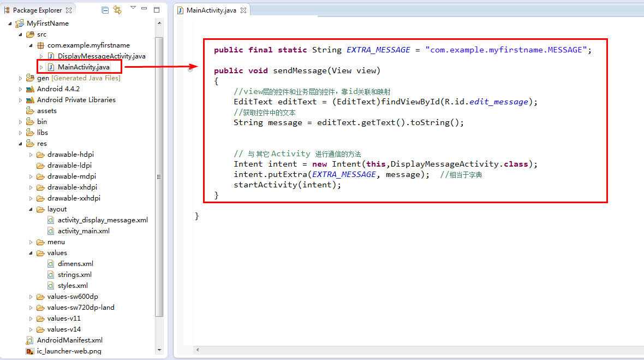Select the drawable-mdpi folder
Screen dimensions: 644x360
(71, 176)
